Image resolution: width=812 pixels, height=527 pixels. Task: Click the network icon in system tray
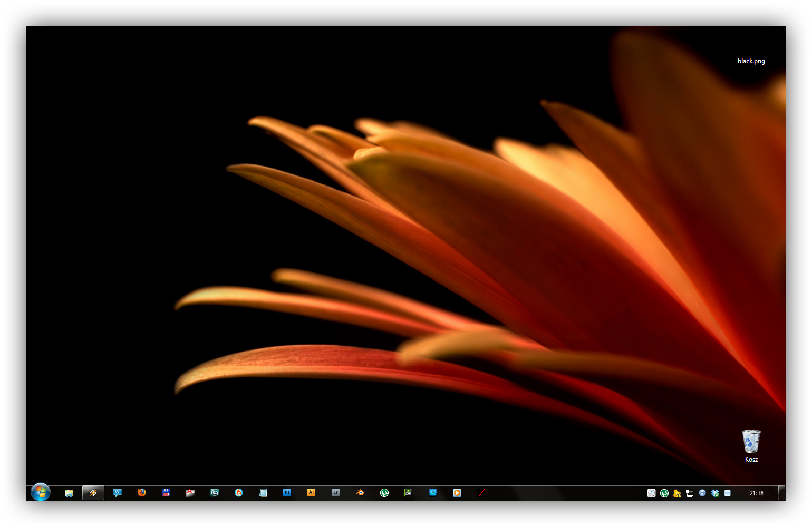click(690, 493)
